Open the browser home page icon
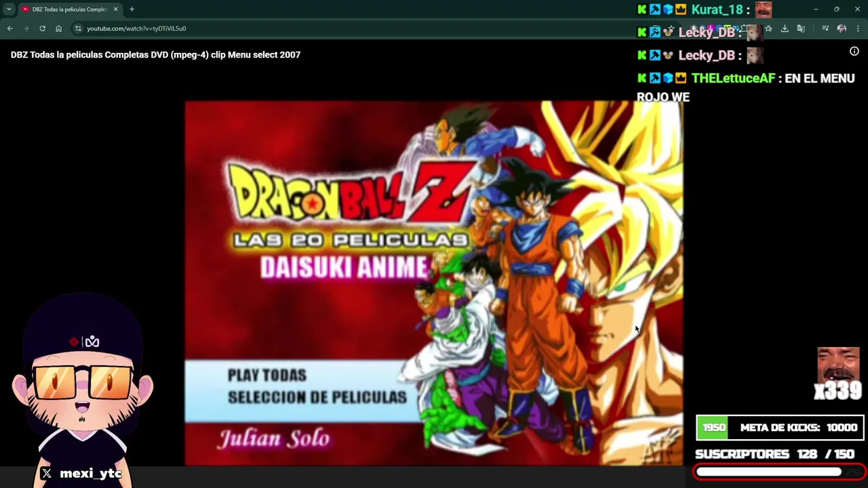 coord(58,28)
